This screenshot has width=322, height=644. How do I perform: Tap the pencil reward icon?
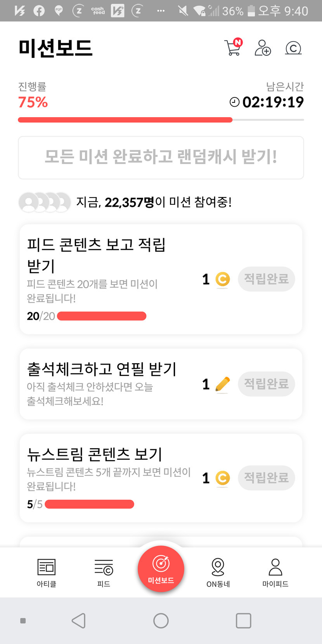coord(222,384)
